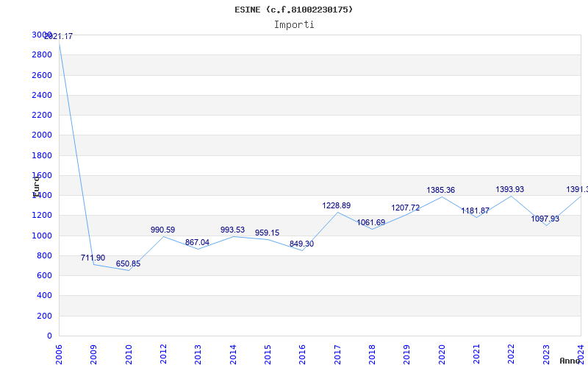This screenshot has height=368, width=588.
Task: Click the 2017 x-axis year label
Action: (x=337, y=355)
